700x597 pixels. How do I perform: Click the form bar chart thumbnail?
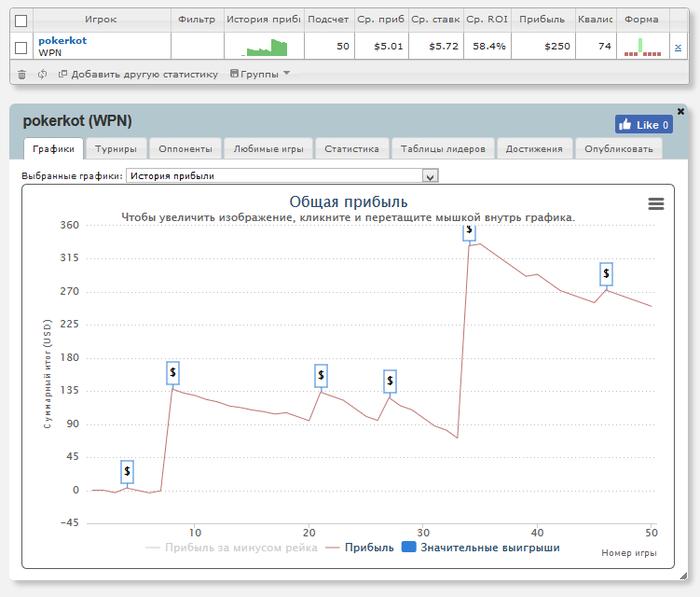tap(642, 47)
